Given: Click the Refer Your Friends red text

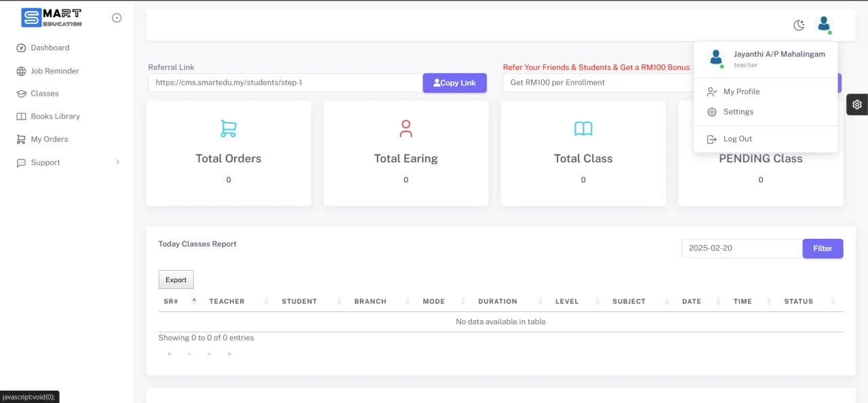Looking at the screenshot, I should (x=596, y=68).
